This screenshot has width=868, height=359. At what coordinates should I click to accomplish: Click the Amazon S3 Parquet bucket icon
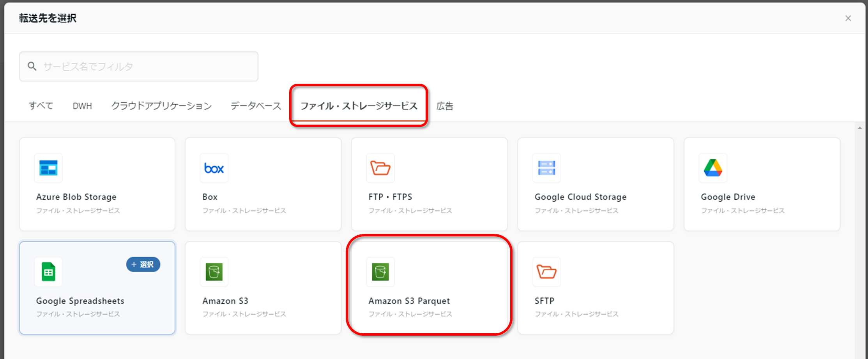(380, 272)
